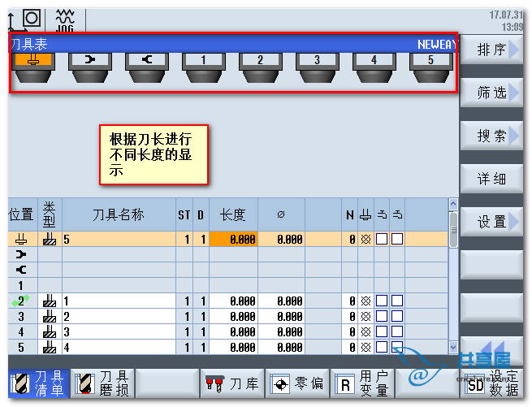Viewport: 532px width, 407px height.
Task: Select magazine pocket 4 holder graphic
Action: click(374, 67)
